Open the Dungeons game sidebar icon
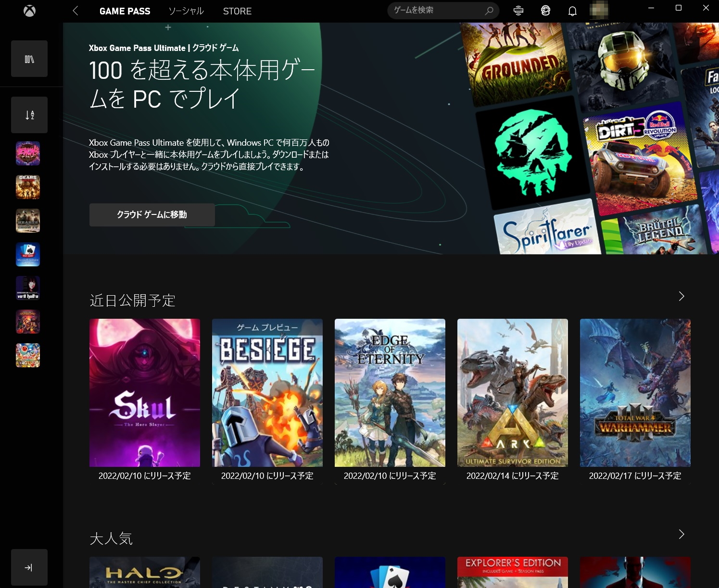This screenshot has height=588, width=719. [x=28, y=322]
